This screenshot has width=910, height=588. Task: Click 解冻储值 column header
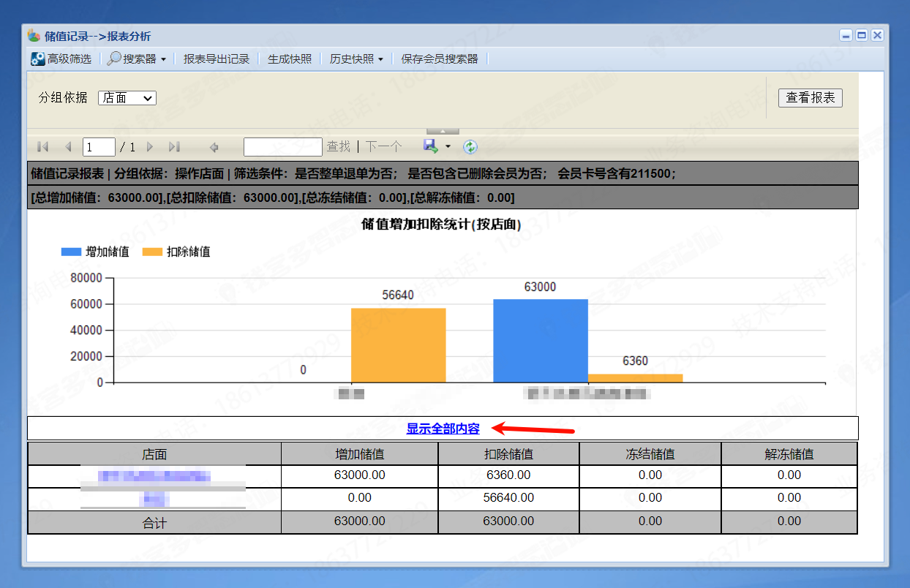click(x=789, y=454)
